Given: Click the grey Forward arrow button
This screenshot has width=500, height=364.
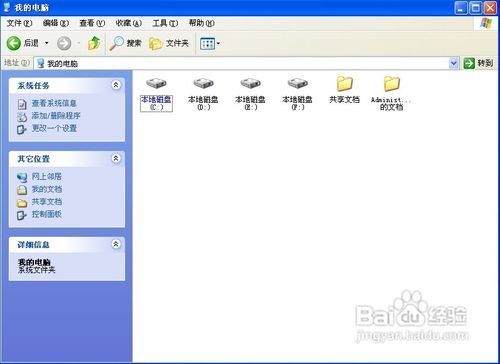Looking at the screenshot, I should [64, 43].
